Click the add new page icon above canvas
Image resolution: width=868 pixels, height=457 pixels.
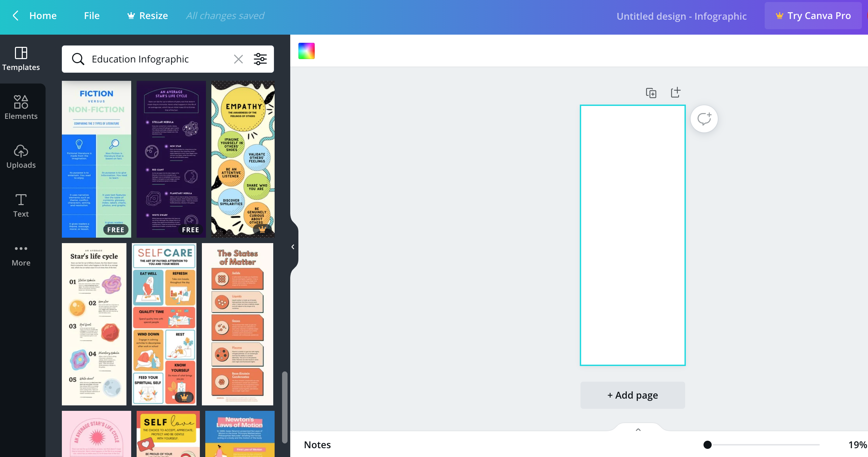click(675, 92)
